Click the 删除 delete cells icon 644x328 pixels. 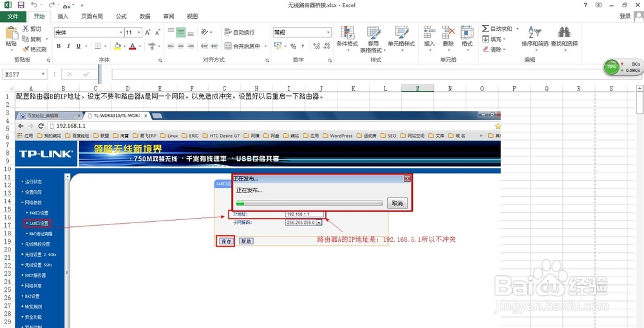click(448, 32)
